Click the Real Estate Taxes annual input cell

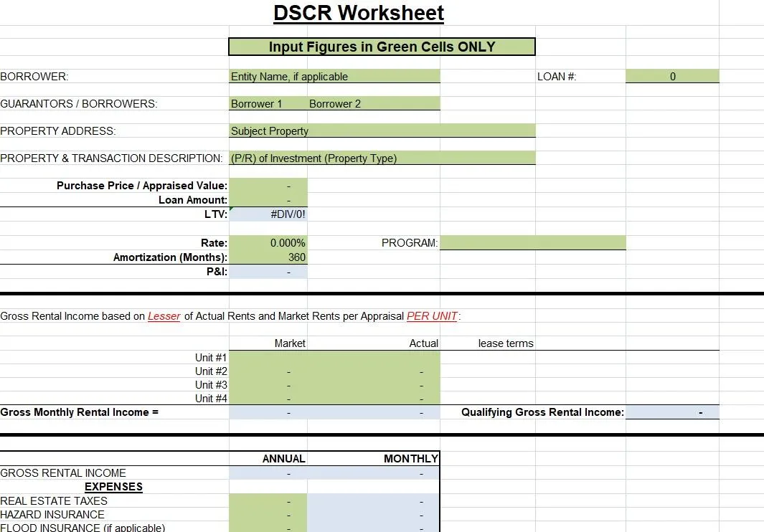[268, 501]
